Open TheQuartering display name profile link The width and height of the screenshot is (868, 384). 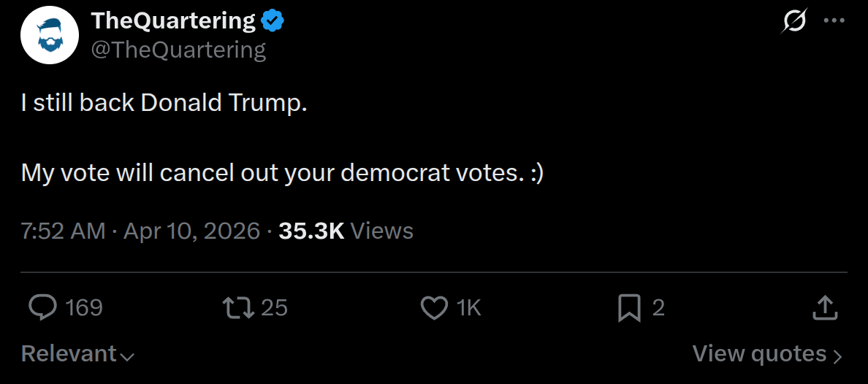pos(173,22)
